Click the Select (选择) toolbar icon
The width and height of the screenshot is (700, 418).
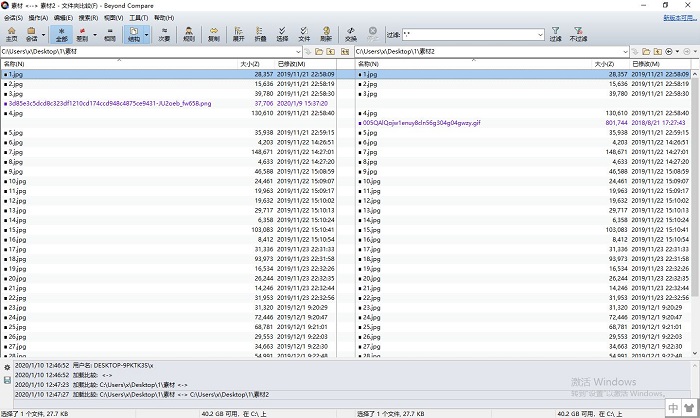282,34
